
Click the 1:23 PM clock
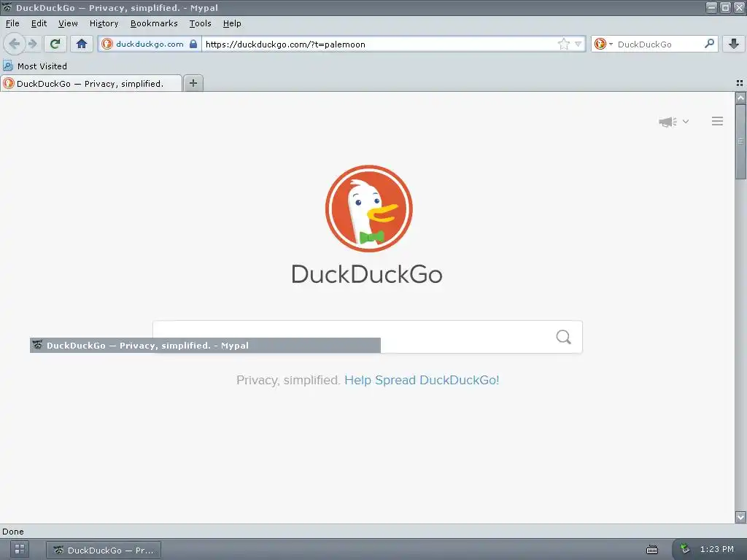(716, 549)
